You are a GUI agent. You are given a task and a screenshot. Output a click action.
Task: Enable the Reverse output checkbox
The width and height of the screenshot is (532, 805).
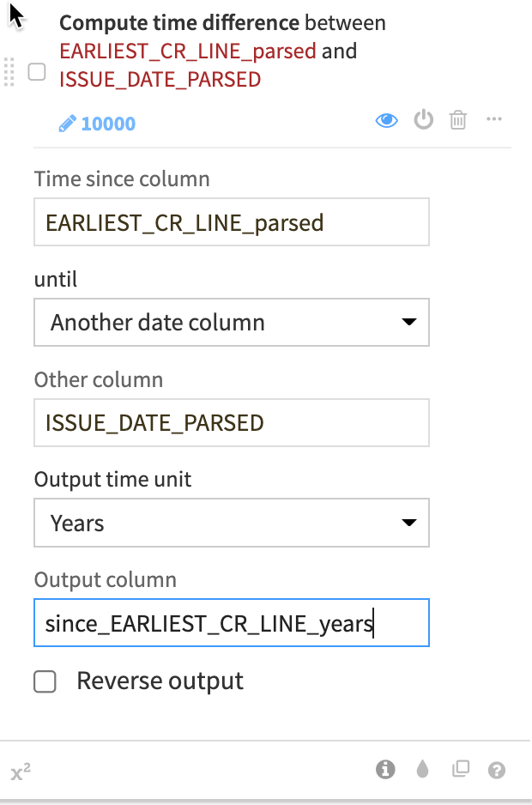pyautogui.click(x=45, y=682)
